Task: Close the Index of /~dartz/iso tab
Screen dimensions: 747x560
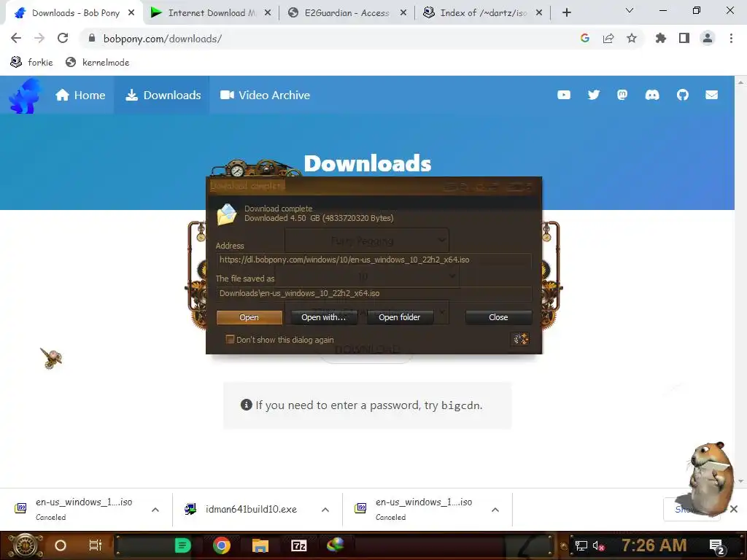Action: click(539, 13)
